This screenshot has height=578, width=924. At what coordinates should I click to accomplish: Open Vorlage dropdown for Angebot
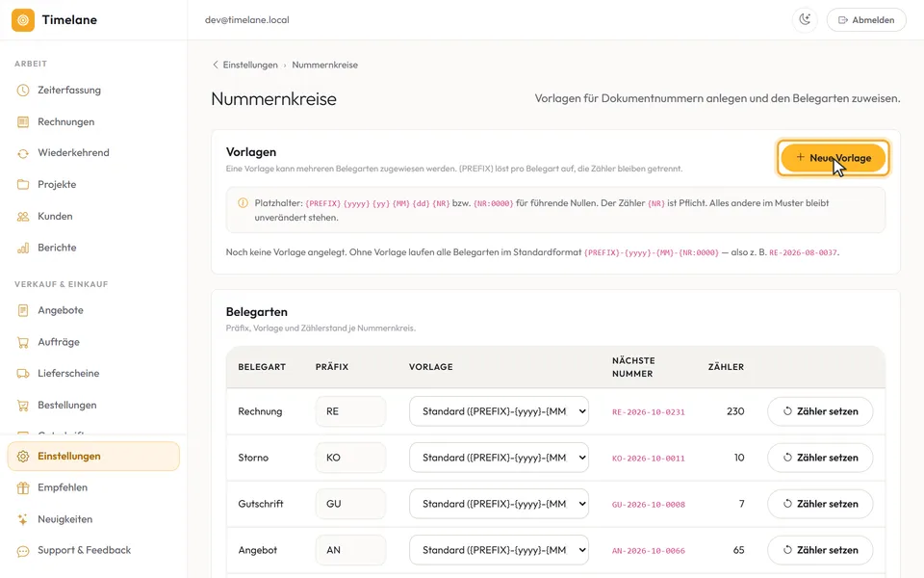[x=500, y=550]
